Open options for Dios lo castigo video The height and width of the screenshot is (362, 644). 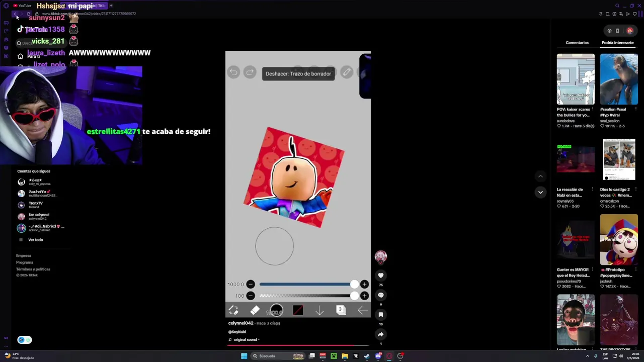635,190
